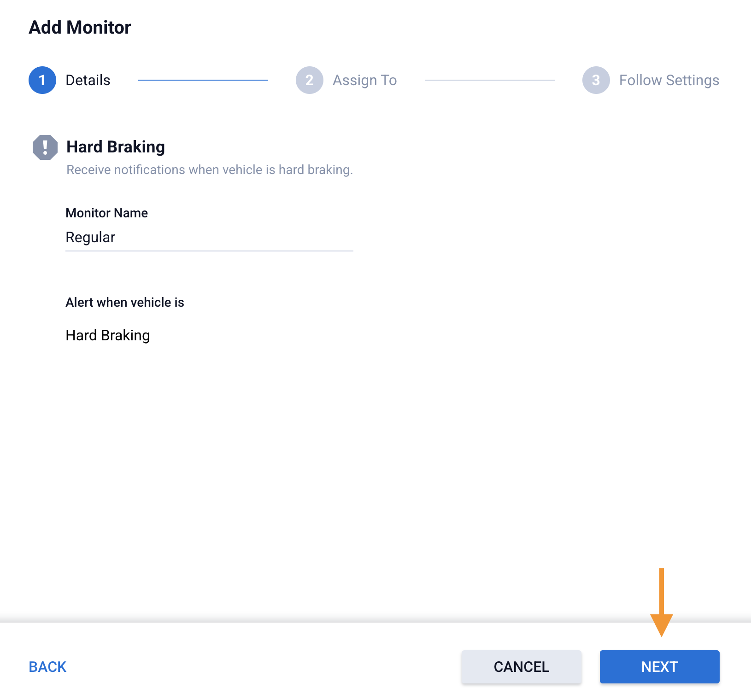This screenshot has width=751, height=700.
Task: Click the Monitor Name label
Action: coord(107,213)
